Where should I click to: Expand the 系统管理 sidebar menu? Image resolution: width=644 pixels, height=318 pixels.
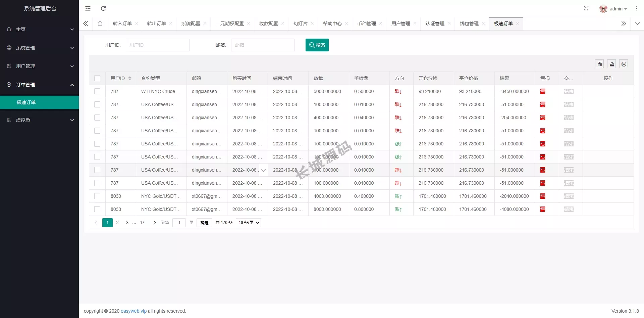coord(40,48)
